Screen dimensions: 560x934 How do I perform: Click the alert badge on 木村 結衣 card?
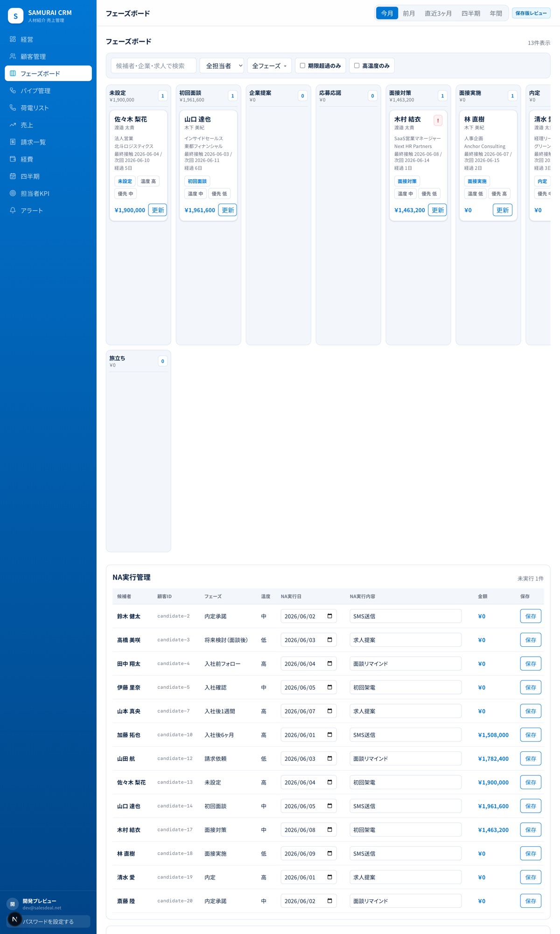pyautogui.click(x=438, y=120)
